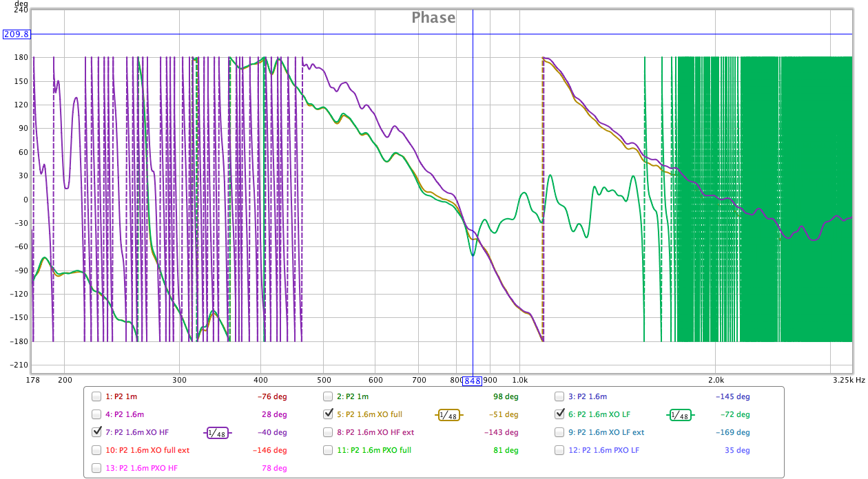Click the label '13: P2 1.6m PXO HF'
Screen dimensions: 868x479
pos(141,468)
